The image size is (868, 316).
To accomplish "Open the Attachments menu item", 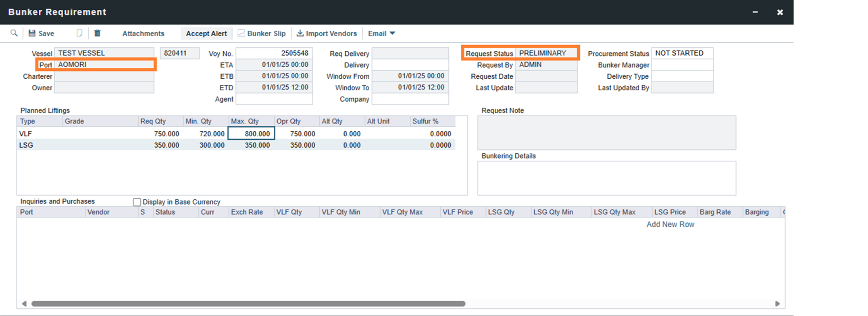I will point(143,33).
